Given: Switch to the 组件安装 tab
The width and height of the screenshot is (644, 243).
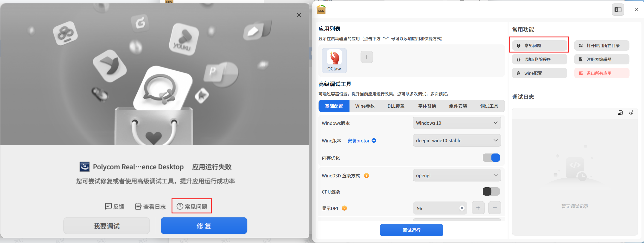Looking at the screenshot, I should pos(458,106).
